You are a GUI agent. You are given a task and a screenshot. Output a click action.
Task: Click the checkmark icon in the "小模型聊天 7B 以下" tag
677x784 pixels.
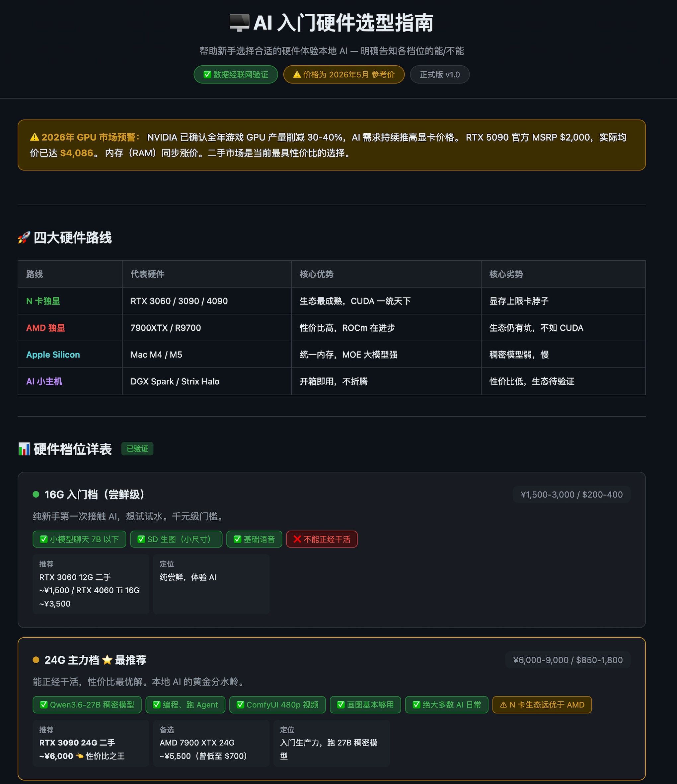point(43,539)
